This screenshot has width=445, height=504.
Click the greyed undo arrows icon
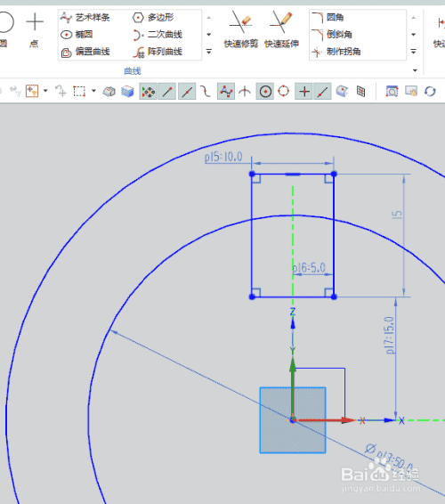click(15, 92)
